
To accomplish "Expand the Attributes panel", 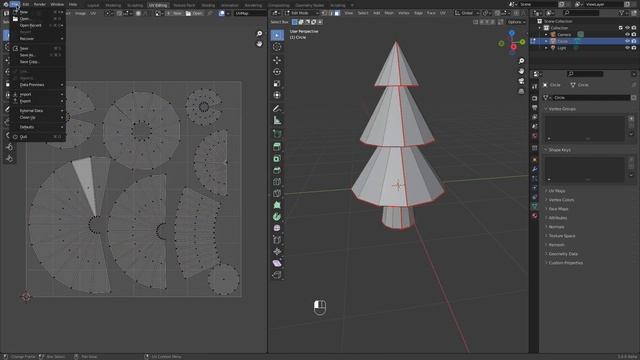I will (558, 218).
